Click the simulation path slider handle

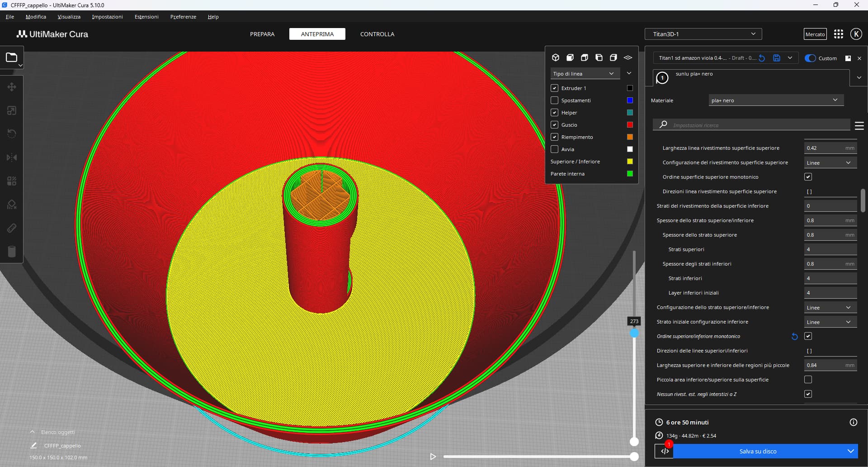(634, 457)
